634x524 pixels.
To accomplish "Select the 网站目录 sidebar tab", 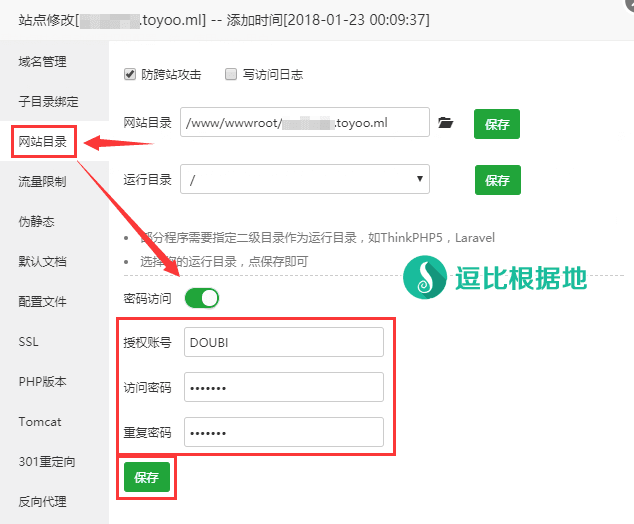I will (42, 142).
